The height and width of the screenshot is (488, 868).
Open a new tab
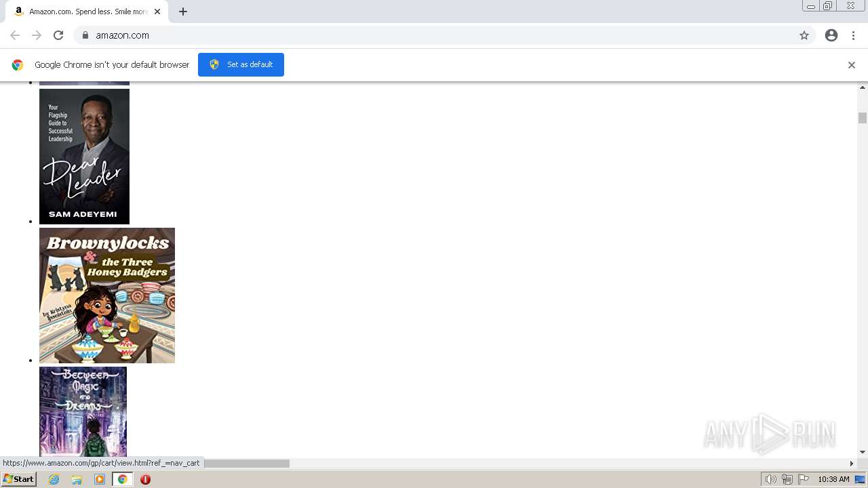[x=183, y=12]
